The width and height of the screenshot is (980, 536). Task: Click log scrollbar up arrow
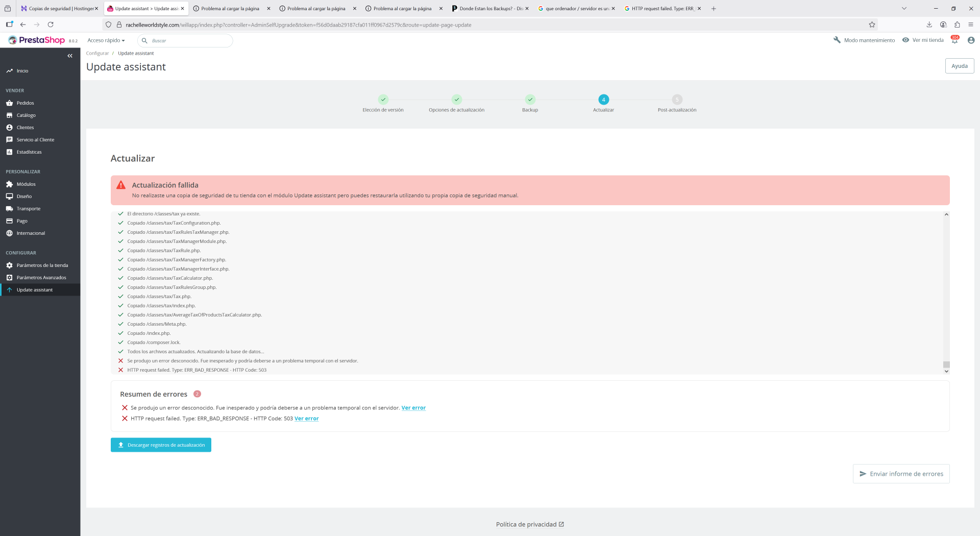pyautogui.click(x=946, y=215)
